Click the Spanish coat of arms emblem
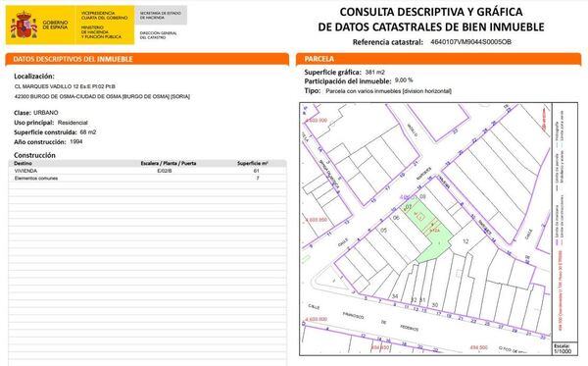 [x=24, y=25]
